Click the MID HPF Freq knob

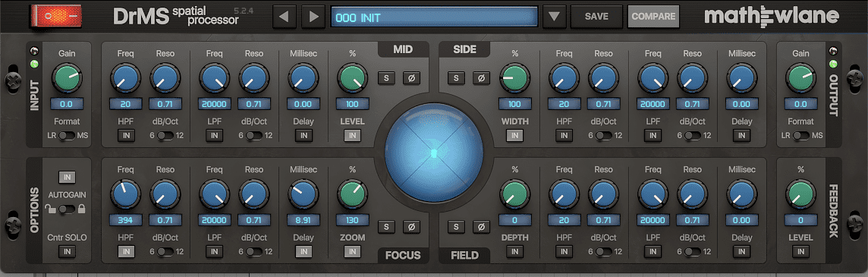pyautogui.click(x=126, y=78)
